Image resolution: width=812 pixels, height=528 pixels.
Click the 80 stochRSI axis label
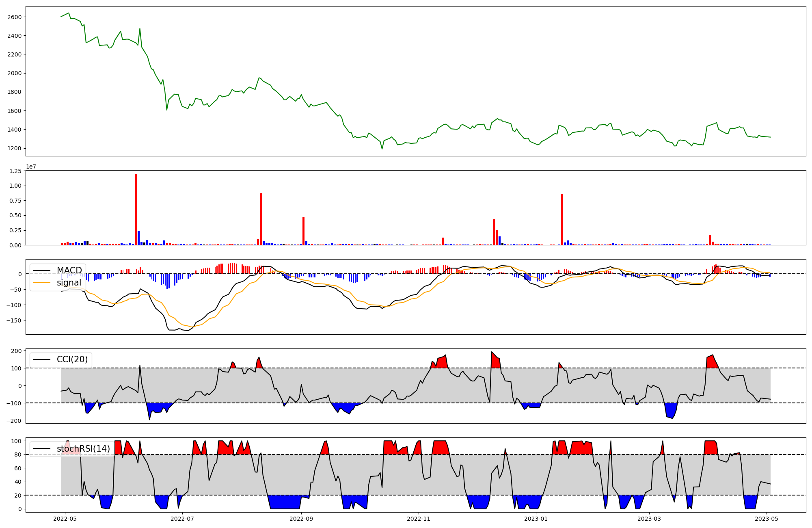pos(18,454)
